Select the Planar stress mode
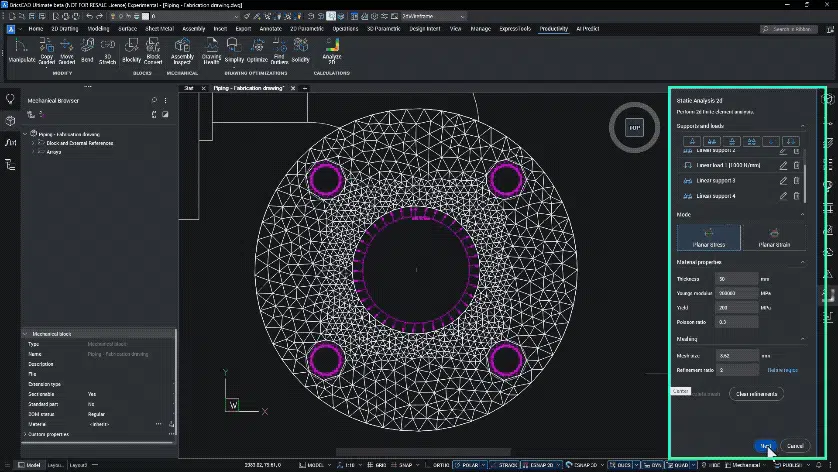 point(708,236)
